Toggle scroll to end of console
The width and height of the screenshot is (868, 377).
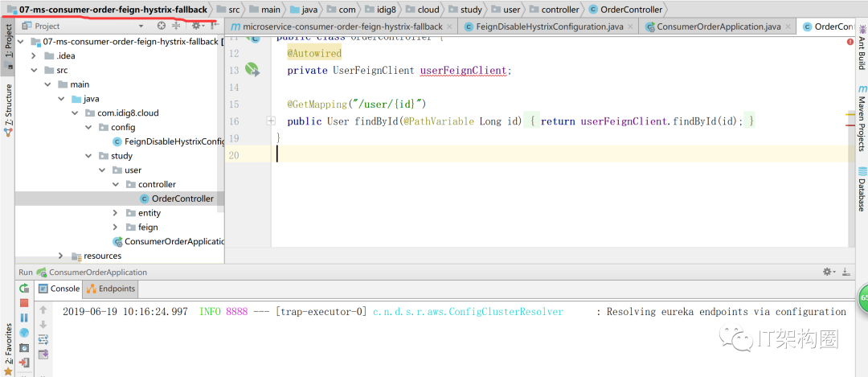(43, 354)
